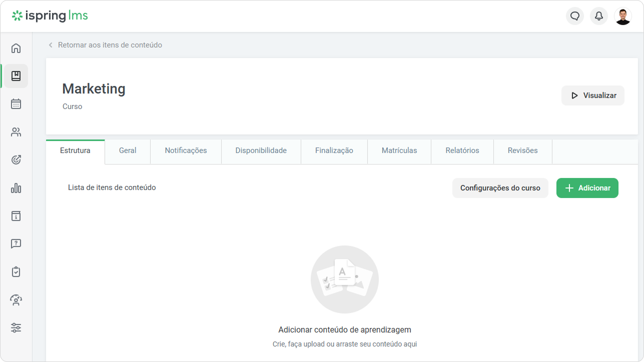Image resolution: width=644 pixels, height=362 pixels.
Task: Open the calendar icon in sidebar
Action: 16,104
